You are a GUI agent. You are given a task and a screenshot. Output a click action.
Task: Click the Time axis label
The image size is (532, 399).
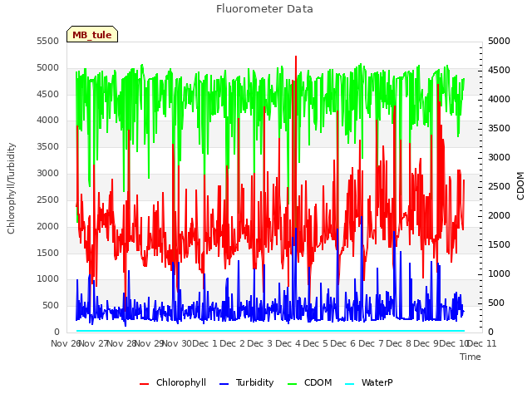point(470,357)
